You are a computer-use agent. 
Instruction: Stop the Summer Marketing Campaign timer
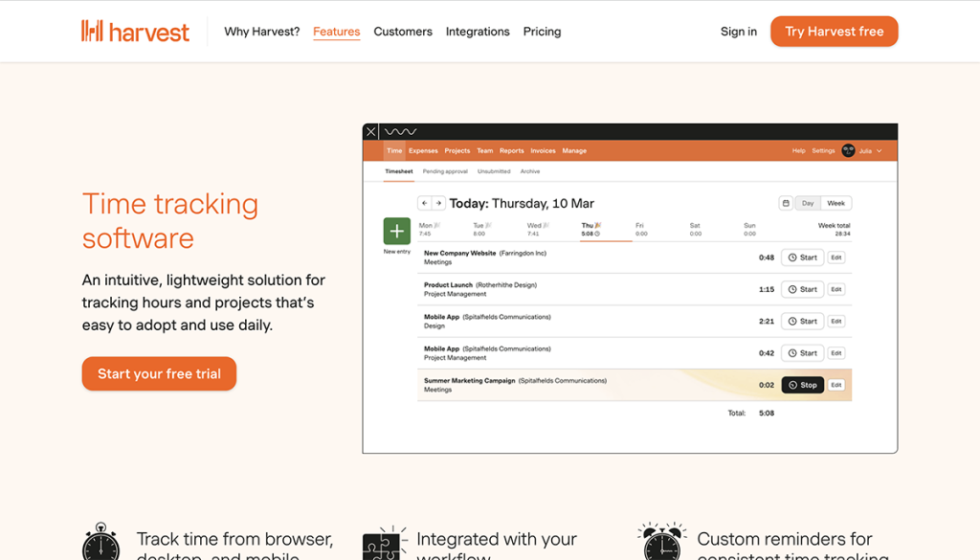[x=803, y=385]
